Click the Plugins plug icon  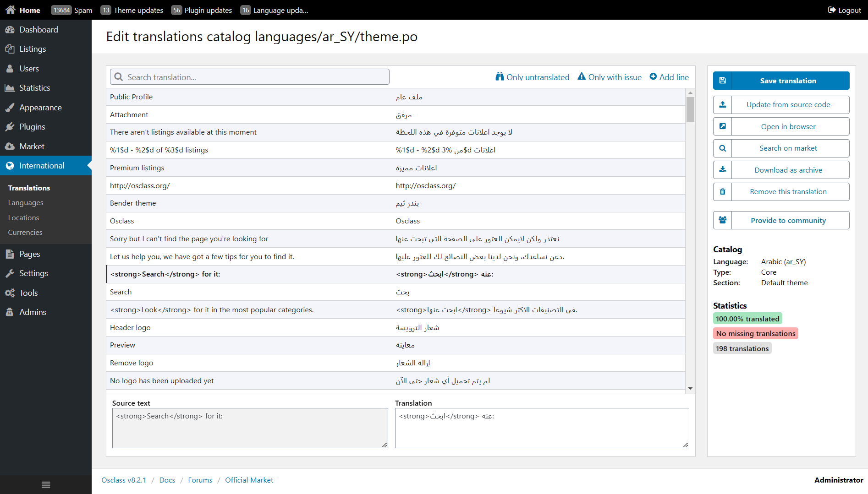point(10,127)
